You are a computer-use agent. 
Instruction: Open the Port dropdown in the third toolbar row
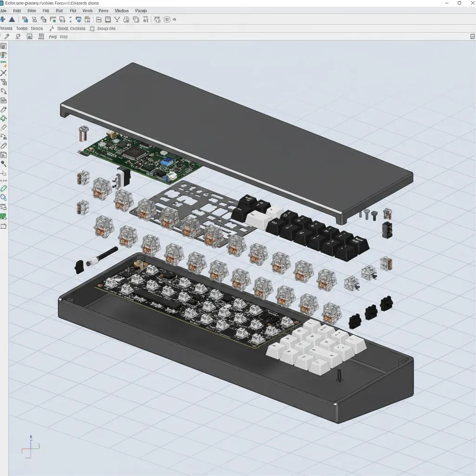coord(56,36)
